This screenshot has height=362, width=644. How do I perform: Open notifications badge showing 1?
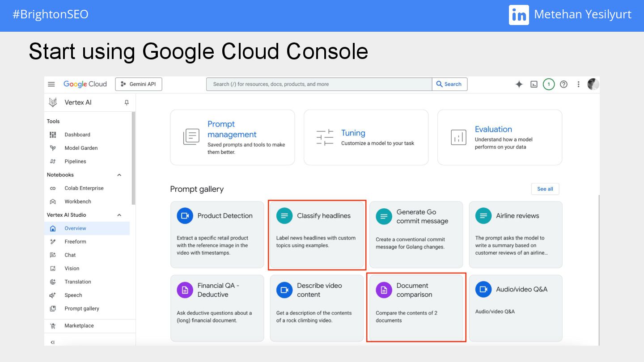pos(549,84)
